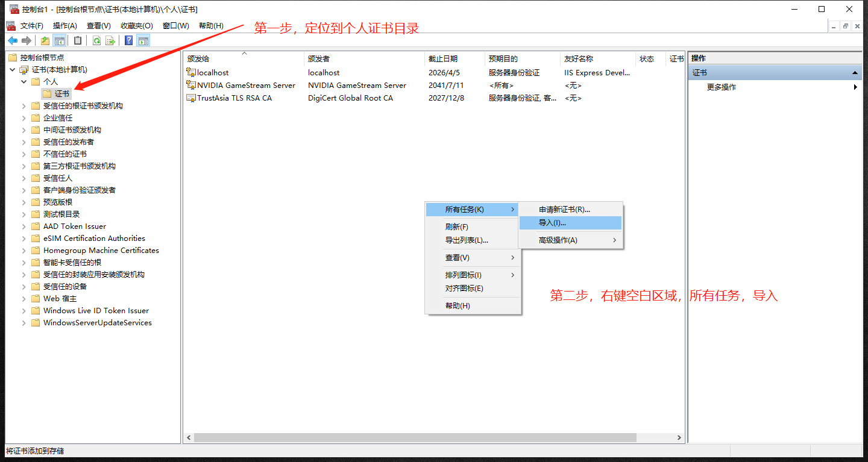
Task: Click the horizontal scrollbar in certificate list
Action: [x=415, y=438]
